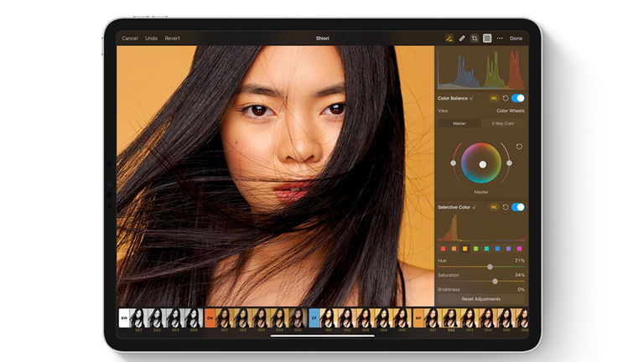Click the Brightness value 0%
644x362 pixels.
[521, 289]
